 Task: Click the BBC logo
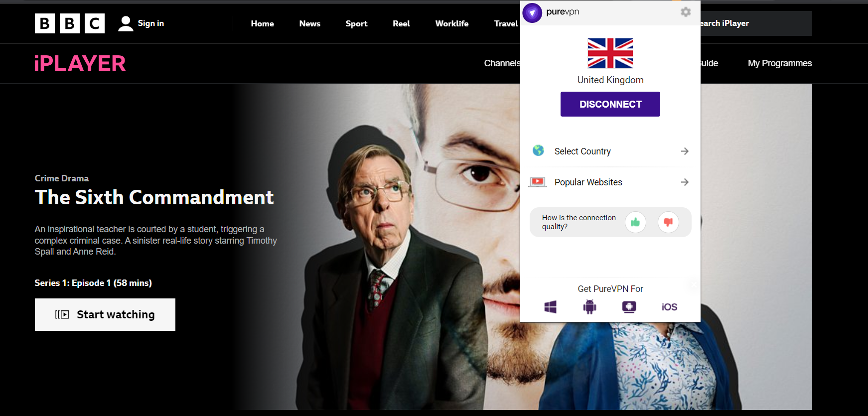[70, 23]
